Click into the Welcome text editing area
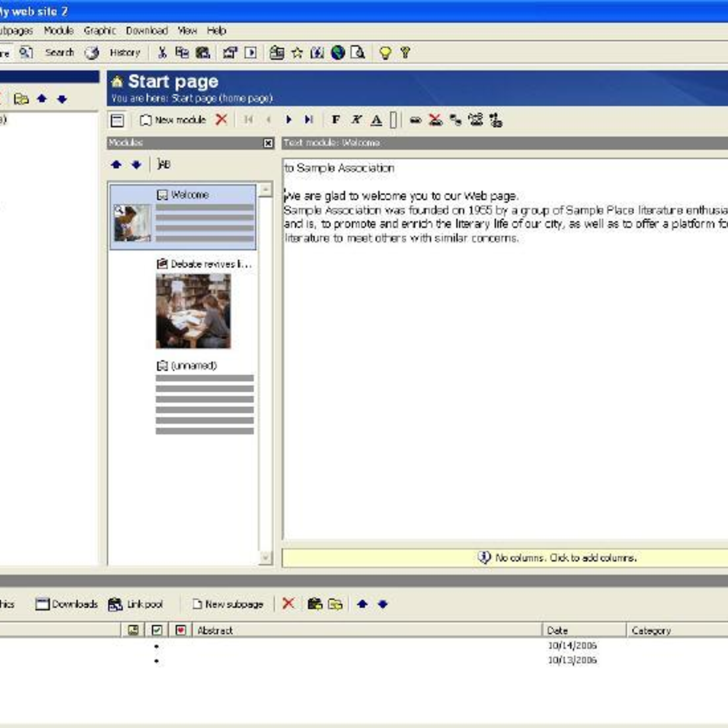 click(x=505, y=349)
